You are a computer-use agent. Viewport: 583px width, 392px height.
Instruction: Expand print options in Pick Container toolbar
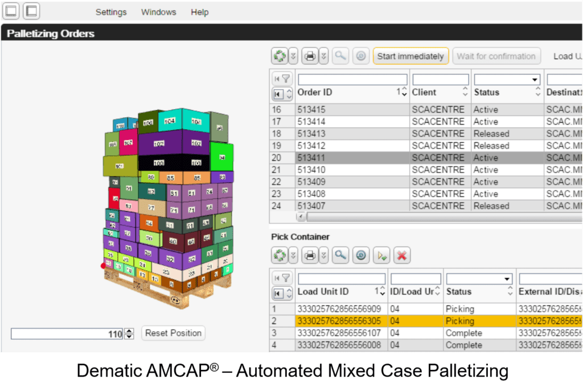click(324, 255)
